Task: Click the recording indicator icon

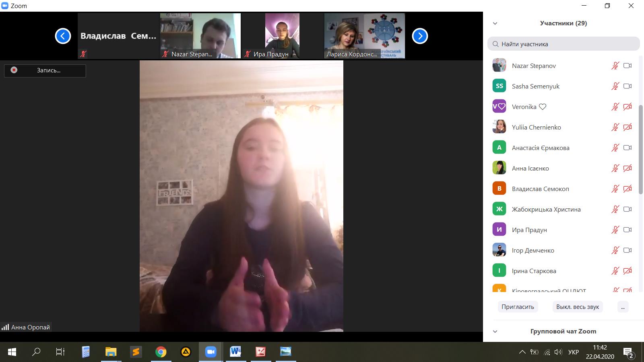Action: (14, 70)
